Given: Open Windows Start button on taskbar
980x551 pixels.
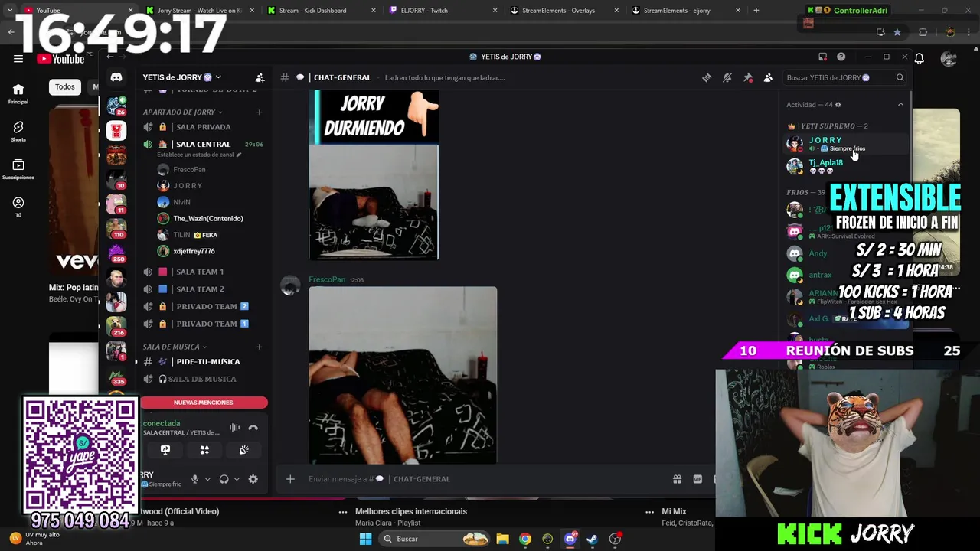Looking at the screenshot, I should click(x=365, y=539).
